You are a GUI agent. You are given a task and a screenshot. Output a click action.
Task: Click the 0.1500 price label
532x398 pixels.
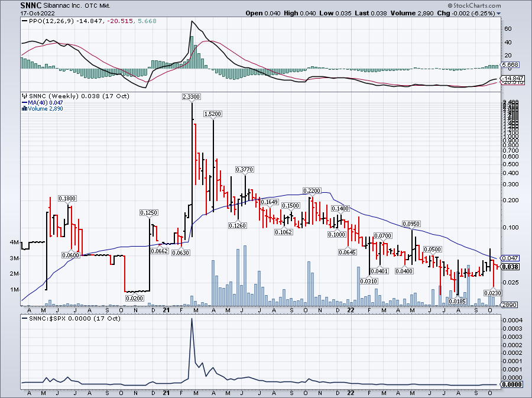291,206
